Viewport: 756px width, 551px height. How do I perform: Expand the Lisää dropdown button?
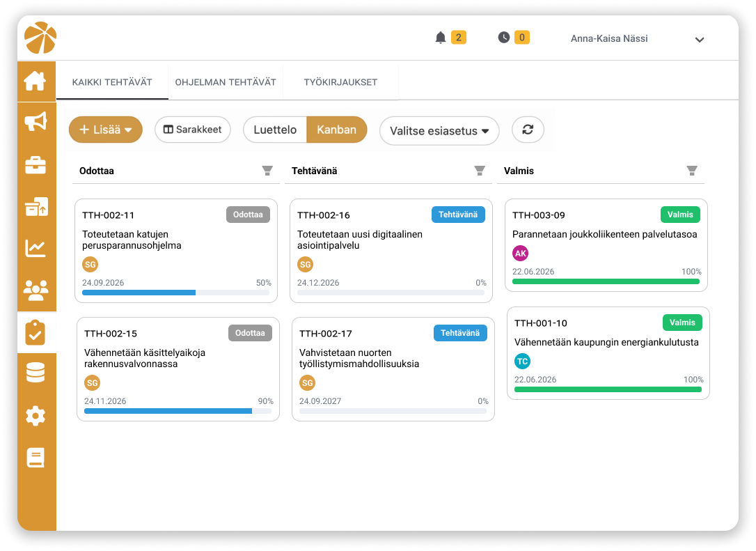[x=106, y=130]
